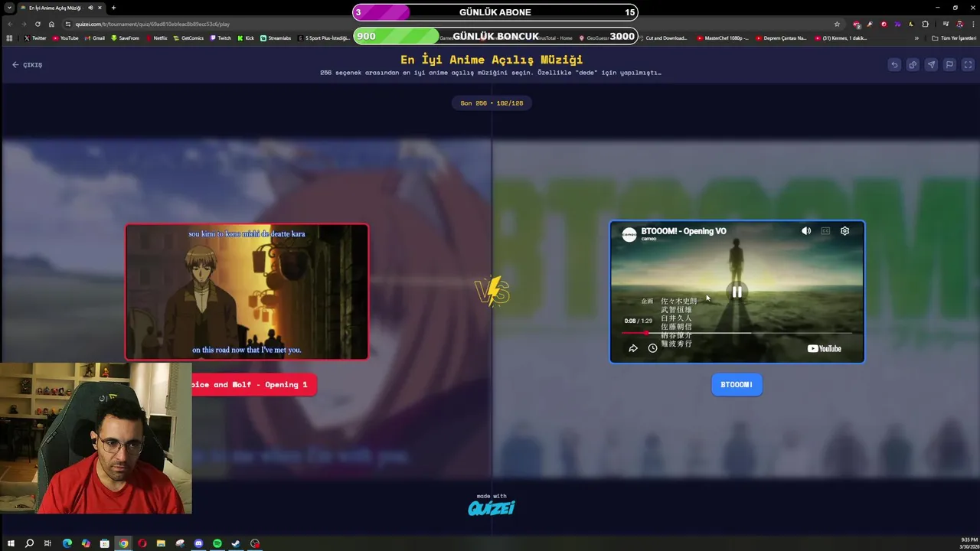
Task: Open the SaveFrom bookmark
Action: click(x=125, y=38)
